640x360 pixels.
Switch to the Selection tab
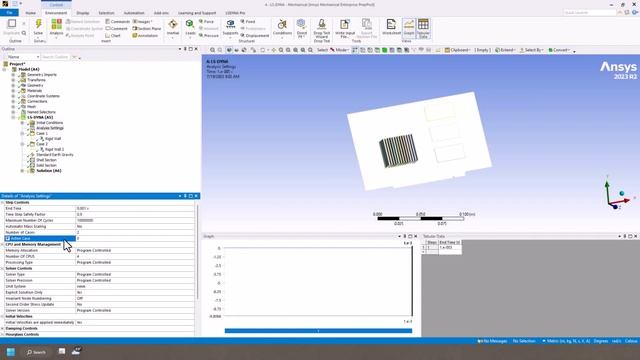[x=106, y=13]
